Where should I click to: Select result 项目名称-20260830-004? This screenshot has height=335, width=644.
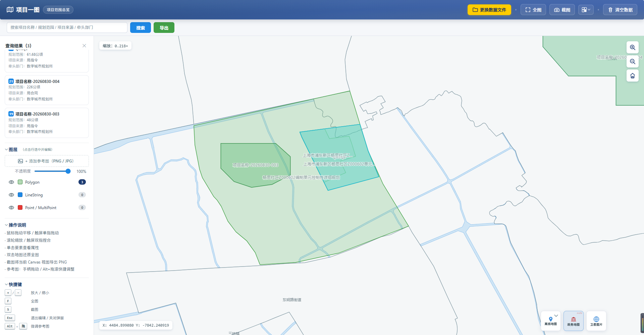click(x=47, y=90)
